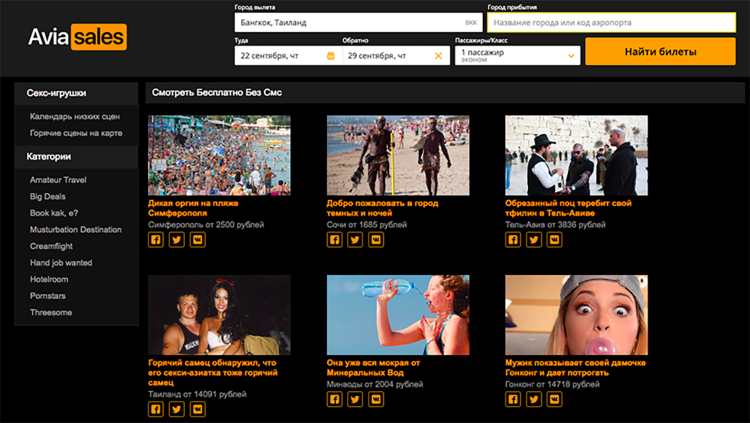Share Тель-Авив deal on Twitter
This screenshot has height=423, width=750.
tap(534, 240)
